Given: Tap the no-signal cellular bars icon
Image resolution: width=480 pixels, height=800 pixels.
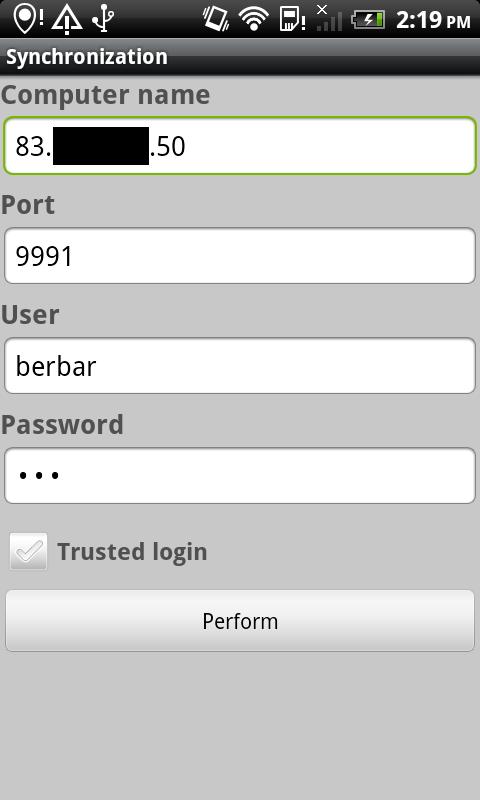Looking at the screenshot, I should [328, 18].
